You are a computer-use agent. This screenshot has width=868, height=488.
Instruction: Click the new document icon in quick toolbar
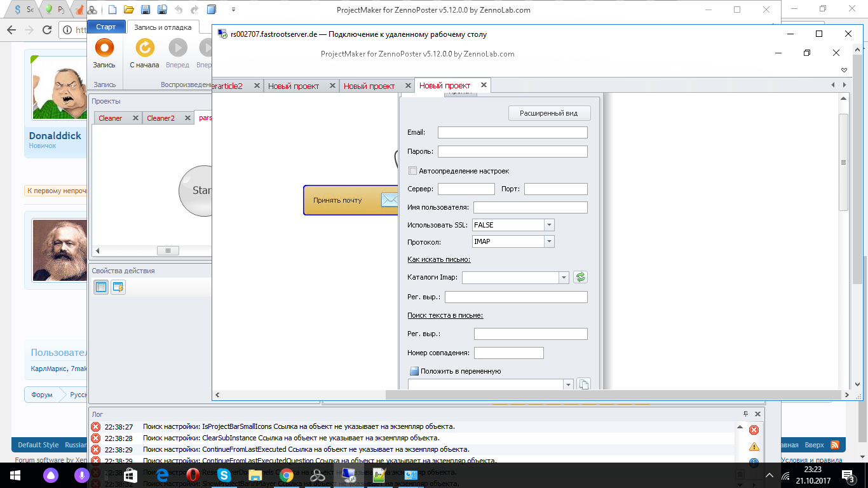point(112,10)
